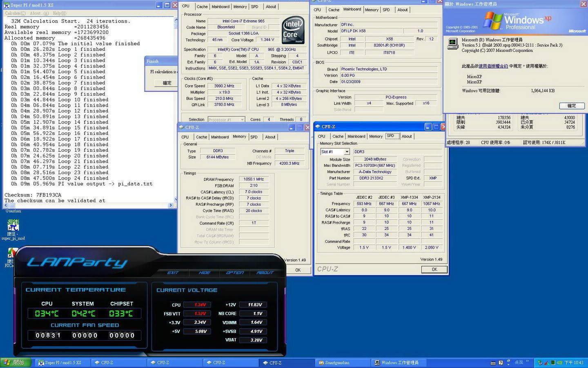Open Help menu in Super PI
This screenshot has width=588, height=368.
59,13
